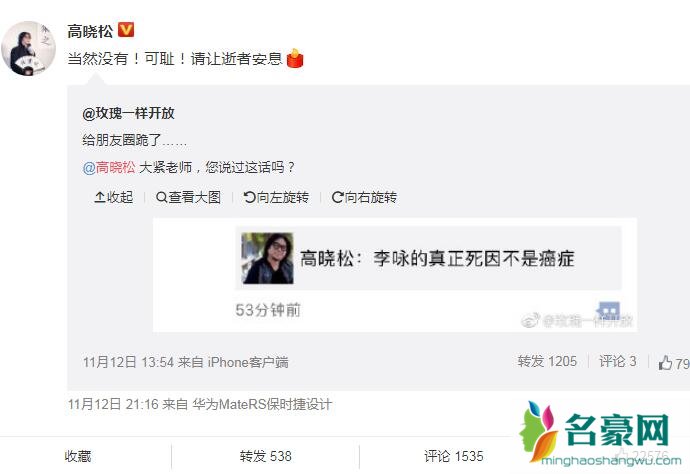Open the 评论 1535 comments tab

pyautogui.click(x=454, y=456)
